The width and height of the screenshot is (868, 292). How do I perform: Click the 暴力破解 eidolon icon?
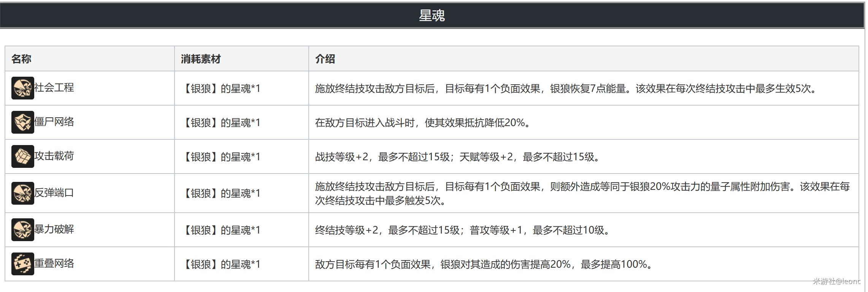[23, 230]
